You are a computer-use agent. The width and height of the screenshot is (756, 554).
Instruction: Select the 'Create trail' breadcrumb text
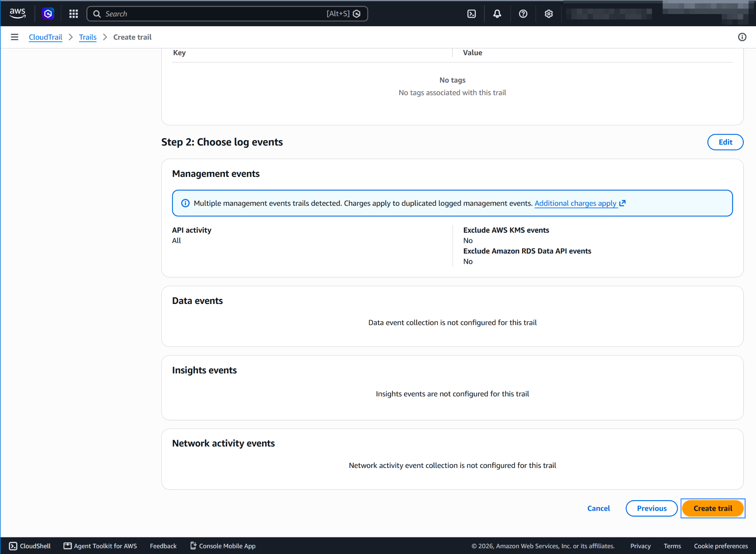pos(132,37)
